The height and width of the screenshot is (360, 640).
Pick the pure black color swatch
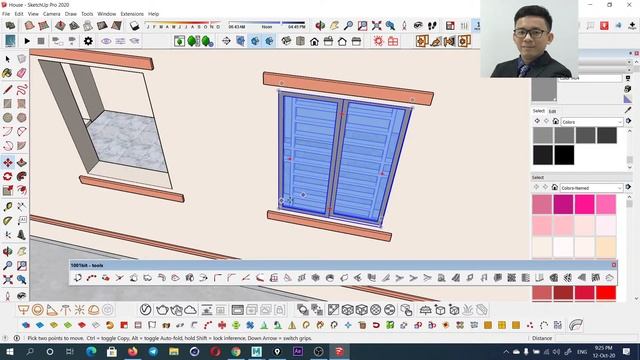pyautogui.click(x=564, y=155)
